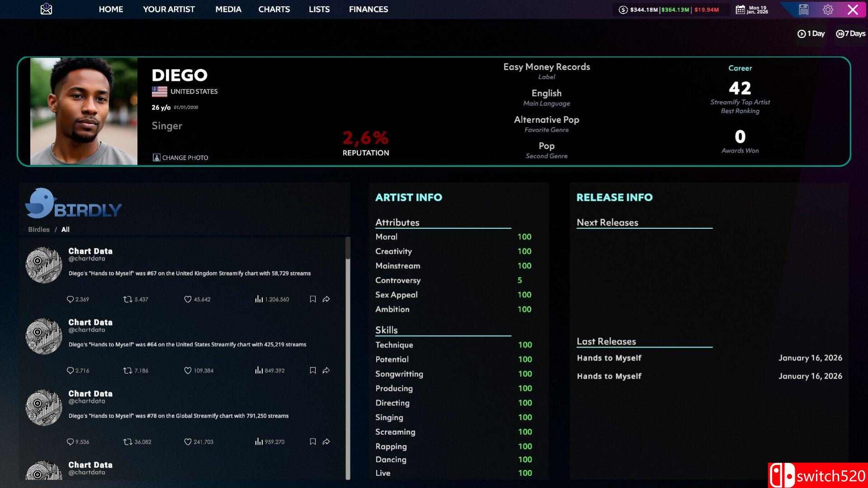Click the dollar coin finances icon
Viewport: 868px width, 488px height.
tap(623, 9)
